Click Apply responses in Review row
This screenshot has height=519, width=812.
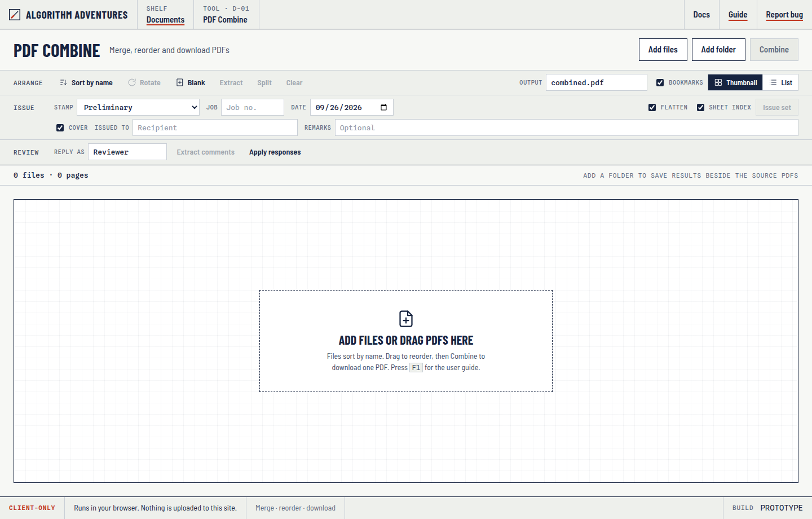(275, 152)
